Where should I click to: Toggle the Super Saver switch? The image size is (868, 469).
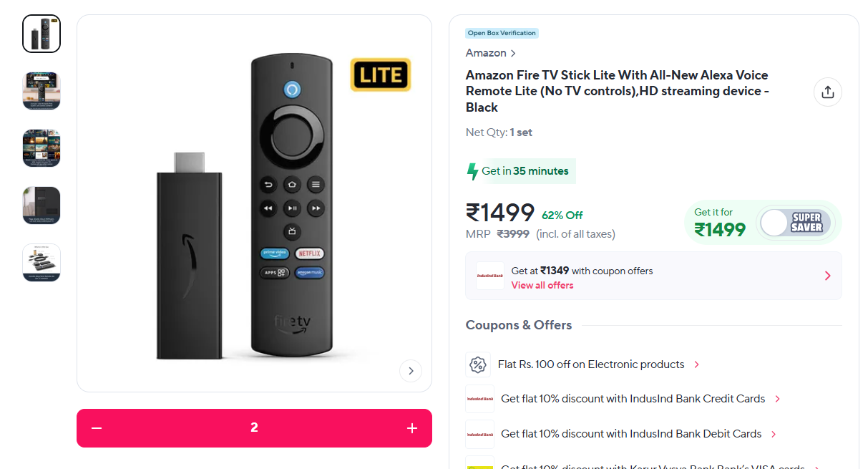795,223
